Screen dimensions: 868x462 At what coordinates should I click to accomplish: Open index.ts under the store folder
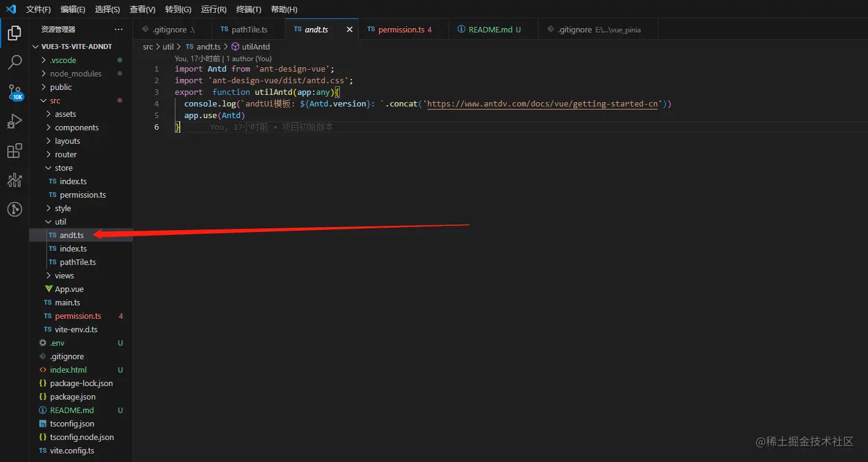pos(73,181)
